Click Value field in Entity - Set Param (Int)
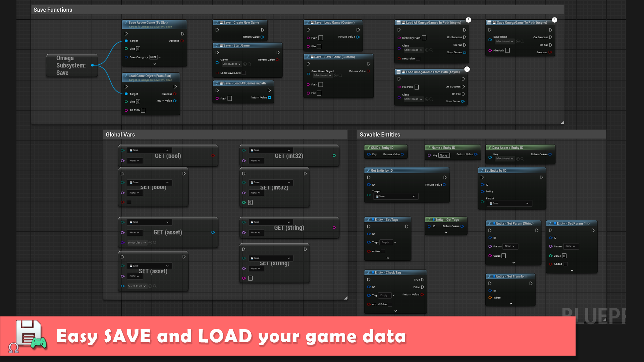This screenshot has width=644, height=362. tap(564, 256)
